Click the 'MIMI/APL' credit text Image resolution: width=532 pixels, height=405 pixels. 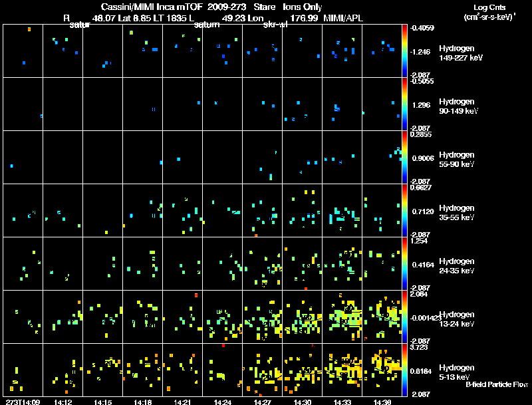coord(343,19)
